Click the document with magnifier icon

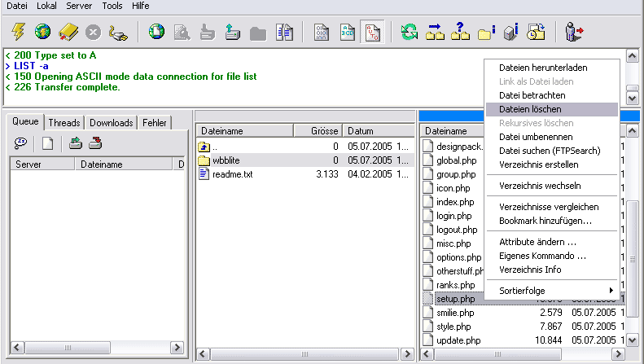tap(182, 32)
